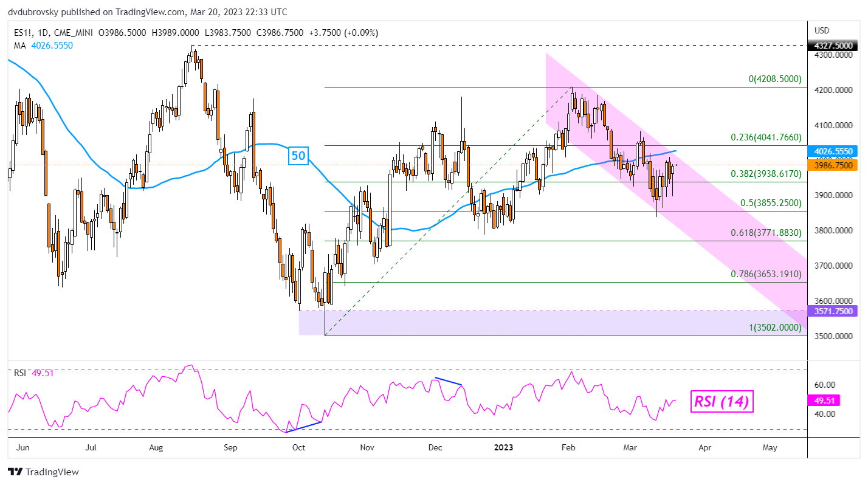This screenshot has height=485, width=868.
Task: Click the TradingView logo at bottom left
Action: tap(43, 472)
